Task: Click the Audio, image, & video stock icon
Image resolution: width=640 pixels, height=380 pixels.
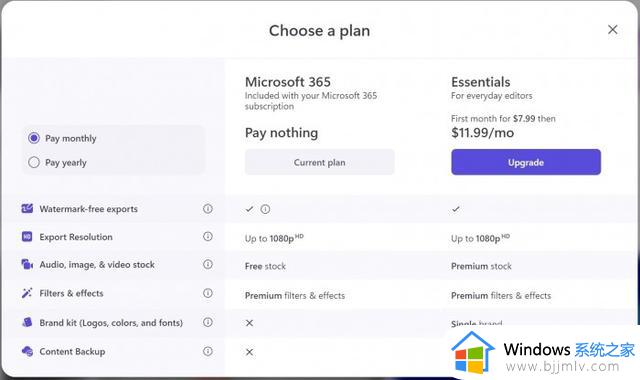Action: (27, 264)
